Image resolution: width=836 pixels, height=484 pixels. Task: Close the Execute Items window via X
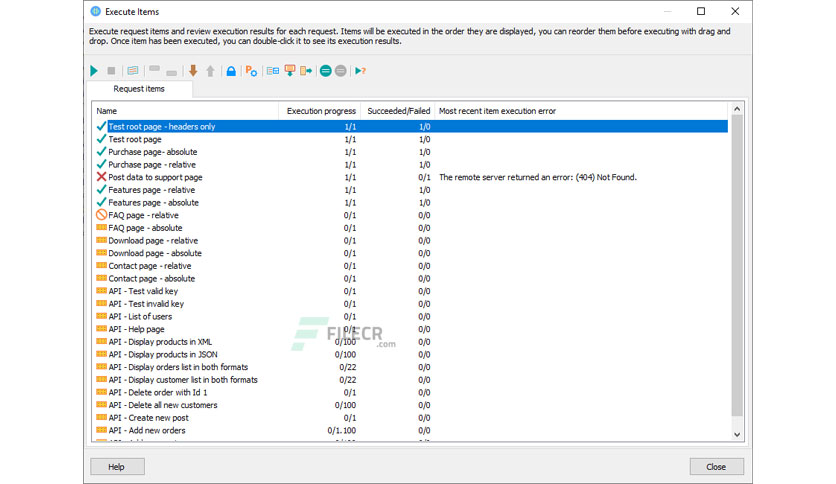coord(735,11)
